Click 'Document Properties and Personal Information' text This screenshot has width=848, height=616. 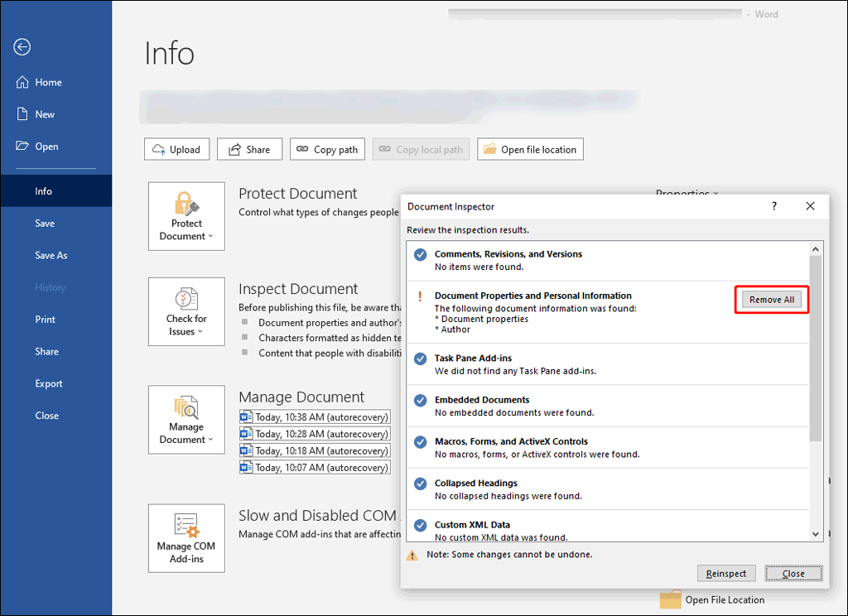click(x=533, y=296)
